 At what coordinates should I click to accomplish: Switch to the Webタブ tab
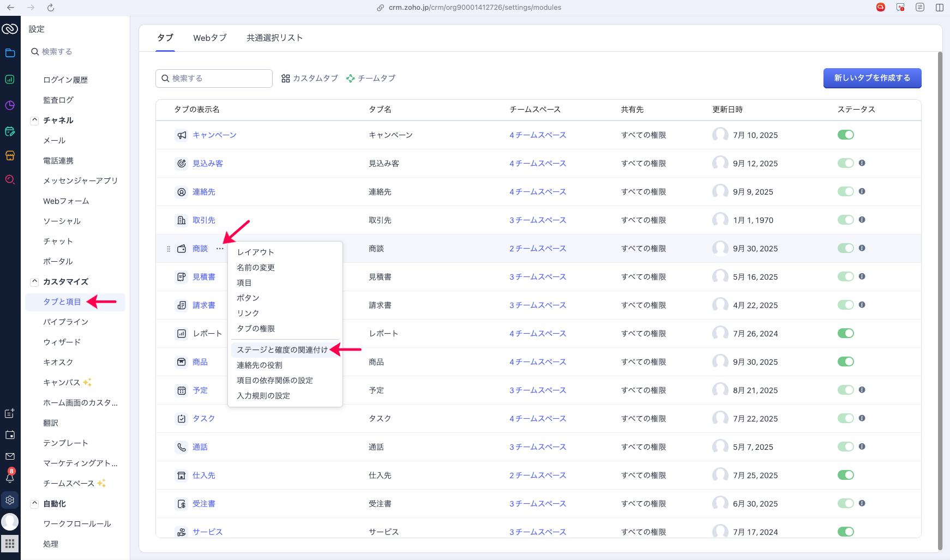[209, 38]
